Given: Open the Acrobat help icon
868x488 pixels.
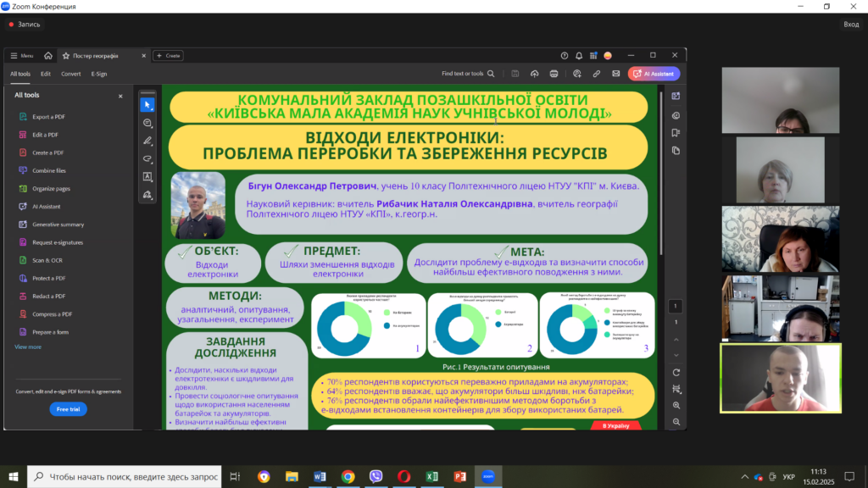Looking at the screenshot, I should (x=564, y=56).
